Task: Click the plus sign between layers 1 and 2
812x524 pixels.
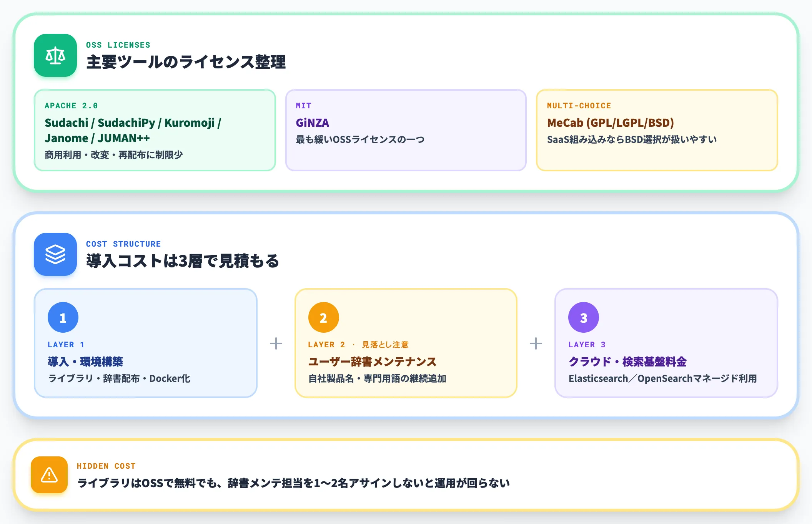Action: (x=276, y=343)
